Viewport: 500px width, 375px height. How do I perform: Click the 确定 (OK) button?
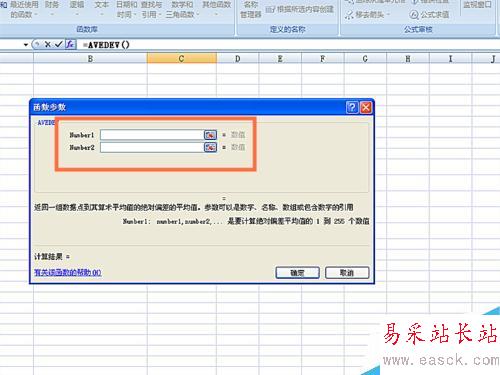[x=297, y=273]
